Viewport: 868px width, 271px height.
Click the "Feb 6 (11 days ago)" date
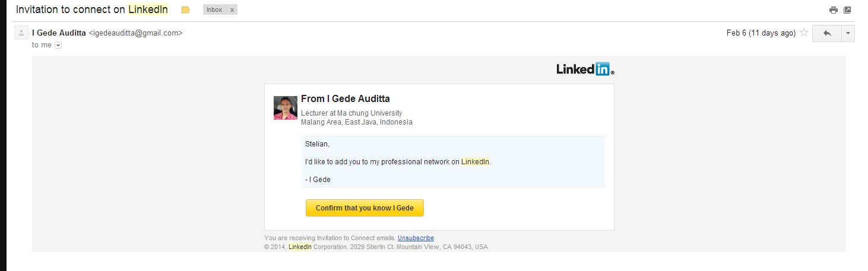click(761, 33)
